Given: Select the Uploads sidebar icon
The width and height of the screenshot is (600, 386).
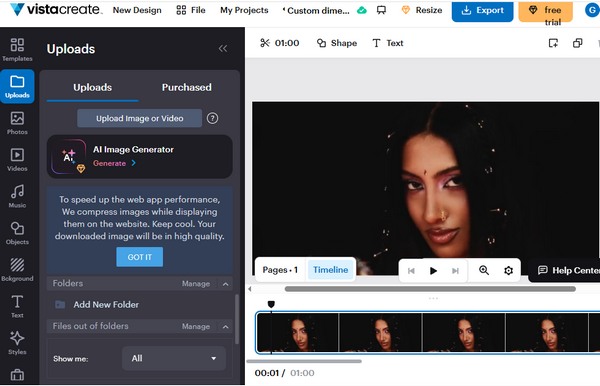Looking at the screenshot, I should [x=17, y=86].
